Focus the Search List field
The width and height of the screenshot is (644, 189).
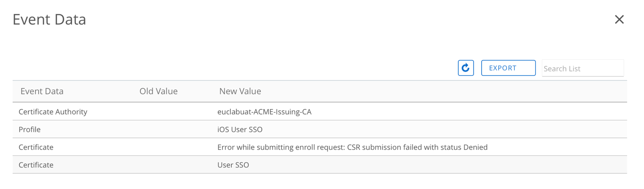tap(582, 68)
